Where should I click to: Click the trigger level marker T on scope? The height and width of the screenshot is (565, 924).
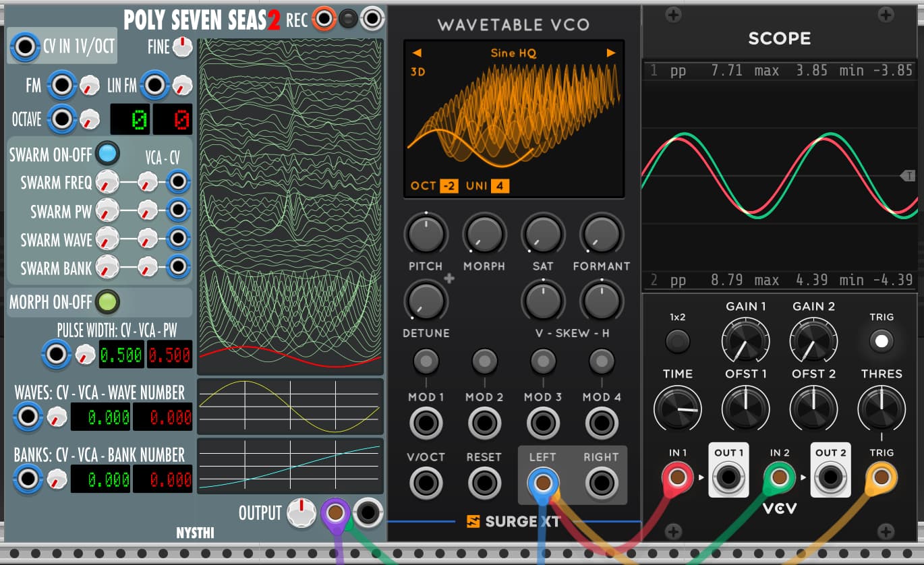[x=907, y=175]
